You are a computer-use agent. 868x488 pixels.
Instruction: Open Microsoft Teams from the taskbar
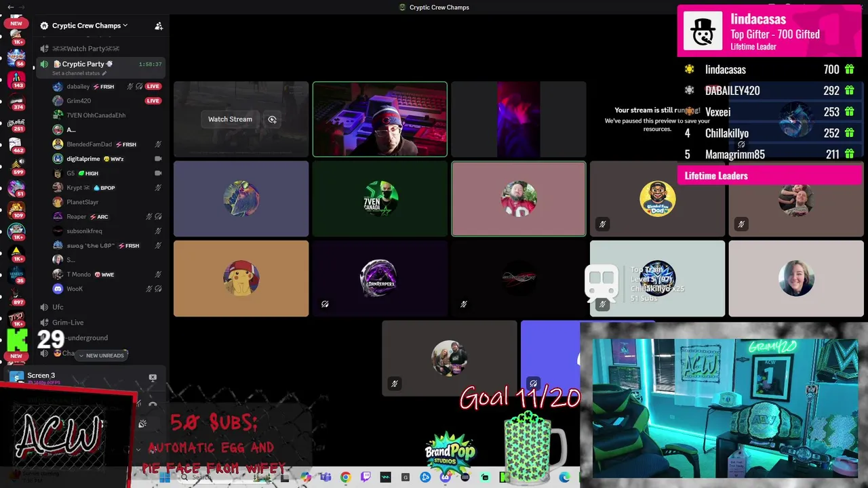[326, 477]
